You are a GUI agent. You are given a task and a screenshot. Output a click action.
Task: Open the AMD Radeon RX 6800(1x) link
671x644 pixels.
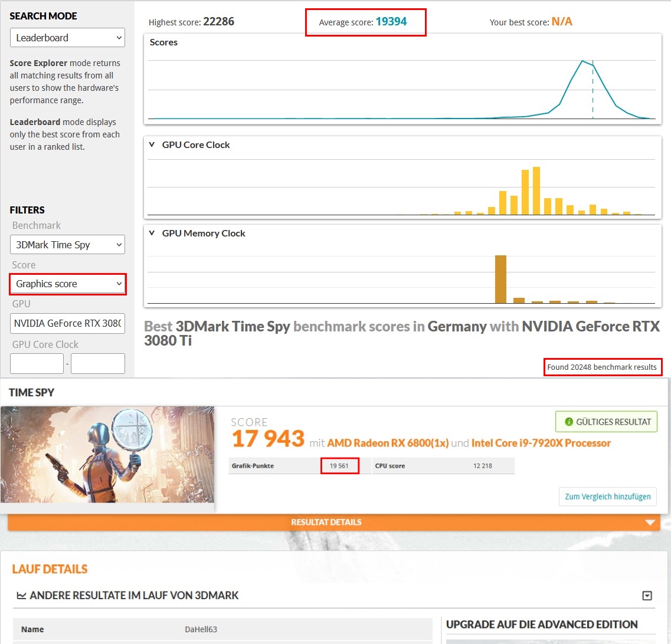388,443
